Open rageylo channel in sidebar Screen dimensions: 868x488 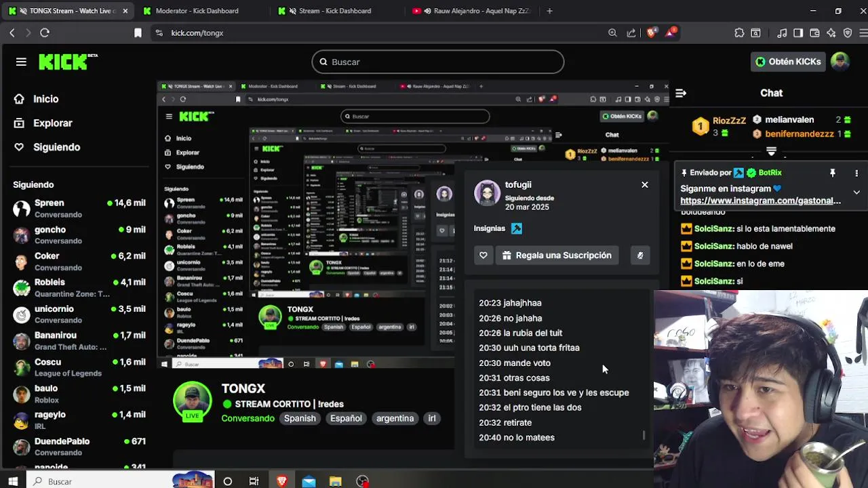coord(79,420)
